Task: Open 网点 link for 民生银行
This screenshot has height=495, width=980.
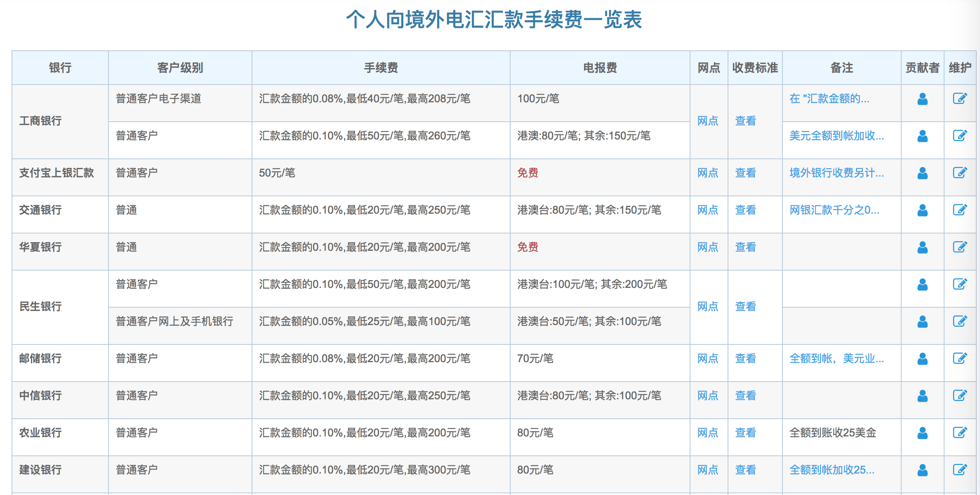Action: [708, 306]
